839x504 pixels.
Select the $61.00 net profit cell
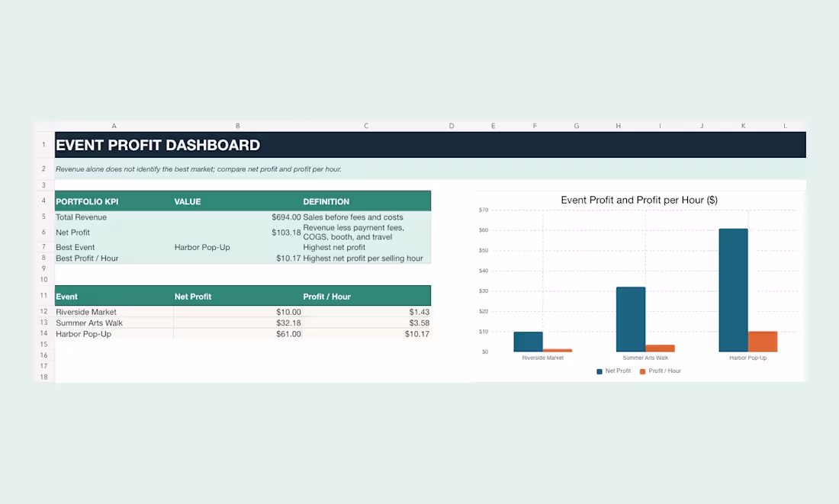(x=237, y=334)
